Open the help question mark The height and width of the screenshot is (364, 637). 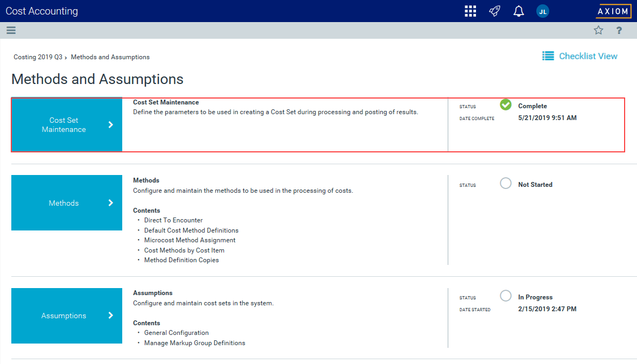619,31
